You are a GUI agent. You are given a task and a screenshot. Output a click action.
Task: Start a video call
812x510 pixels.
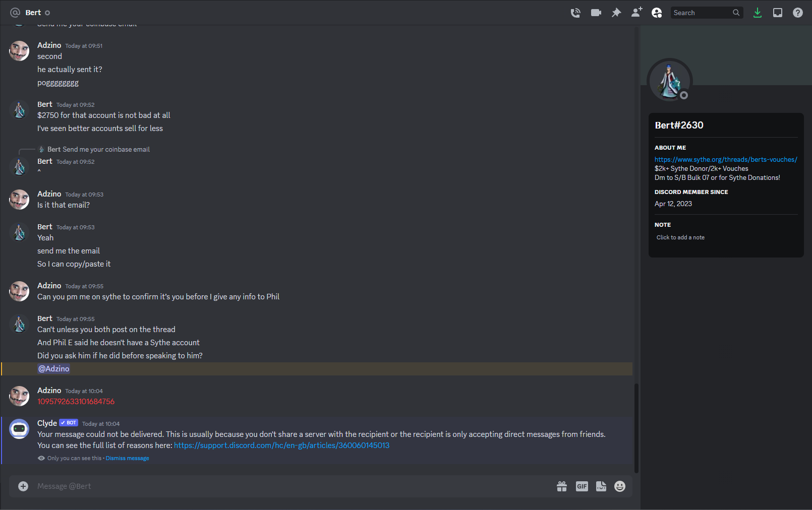[x=596, y=13]
